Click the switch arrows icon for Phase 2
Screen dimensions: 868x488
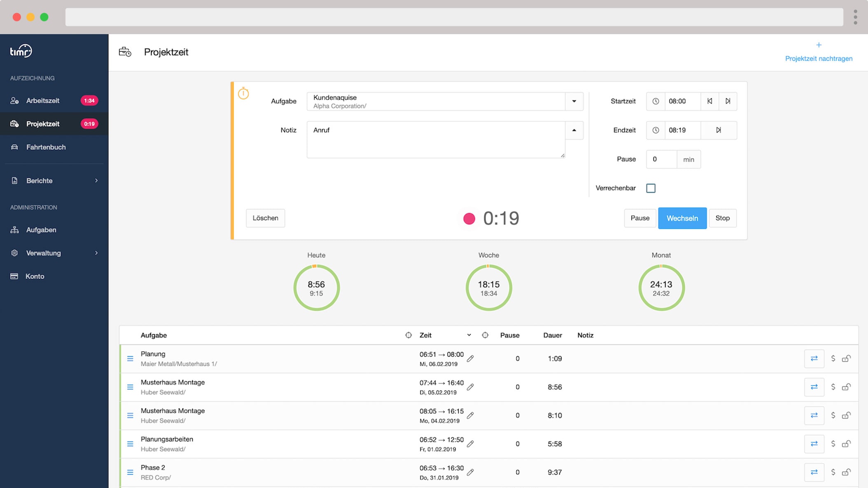(x=814, y=472)
